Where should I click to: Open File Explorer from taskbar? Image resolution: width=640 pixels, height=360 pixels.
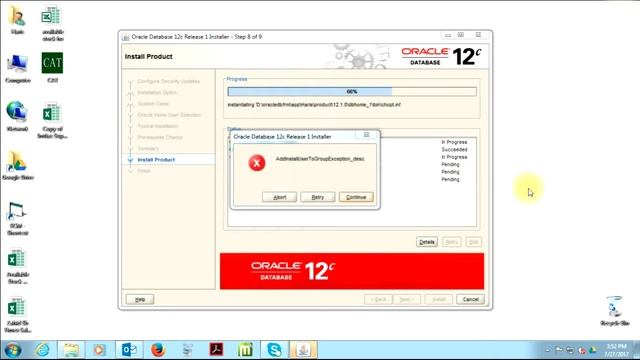point(71,350)
